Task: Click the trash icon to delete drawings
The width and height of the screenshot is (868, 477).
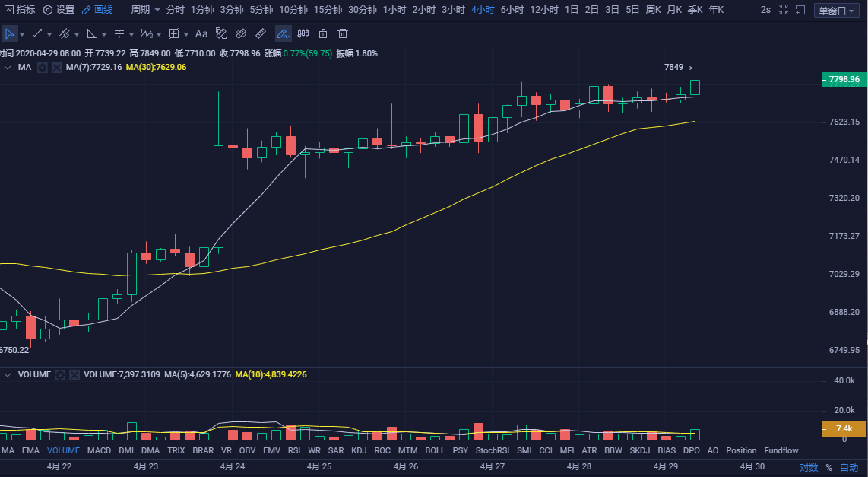Action: [x=343, y=34]
